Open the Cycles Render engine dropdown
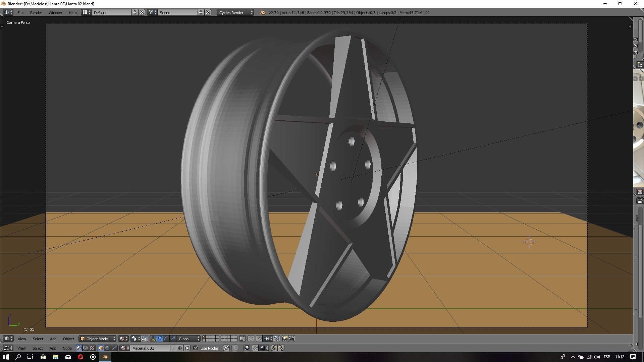The width and height of the screenshot is (644, 362). [236, 12]
